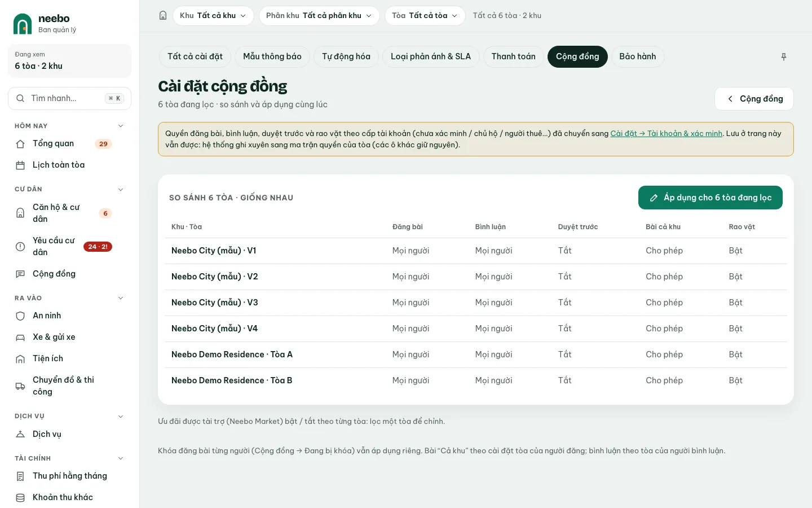The image size is (812, 508).
Task: Click the 29 badge beside Tổng quan
Action: 103,144
